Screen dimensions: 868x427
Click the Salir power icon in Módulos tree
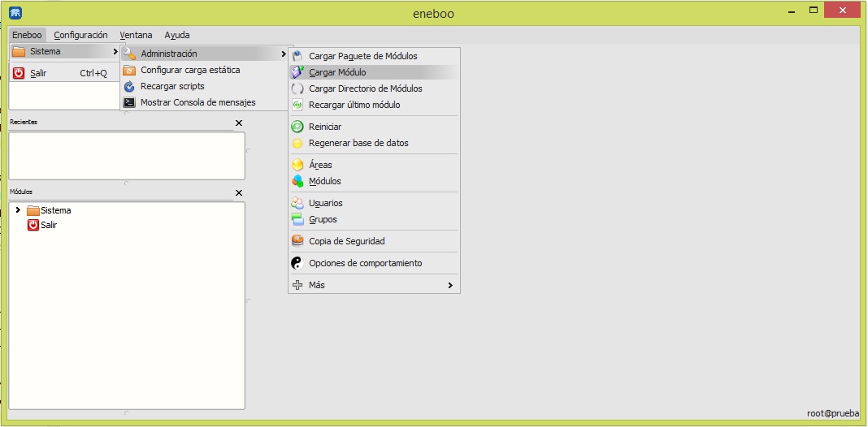[x=33, y=225]
